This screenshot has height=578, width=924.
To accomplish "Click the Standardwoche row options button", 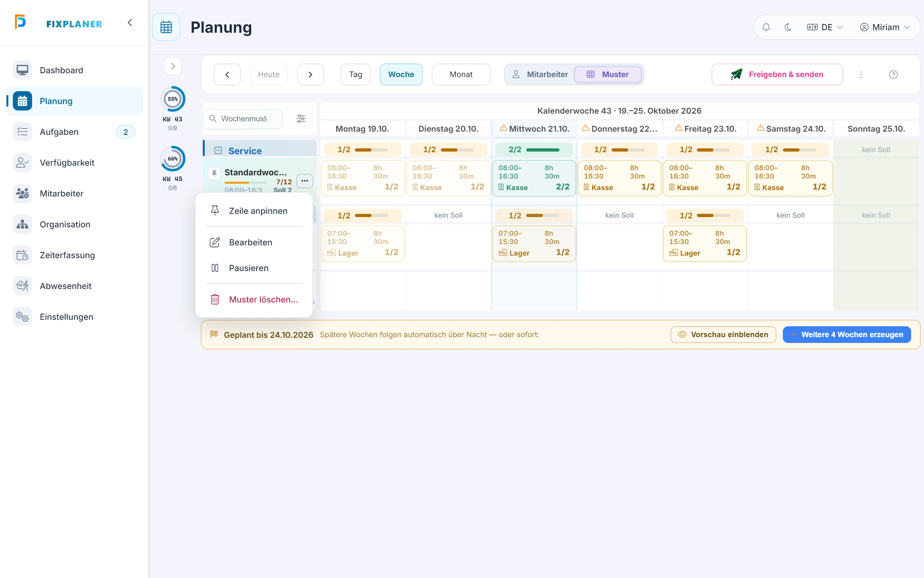I will click(x=305, y=181).
